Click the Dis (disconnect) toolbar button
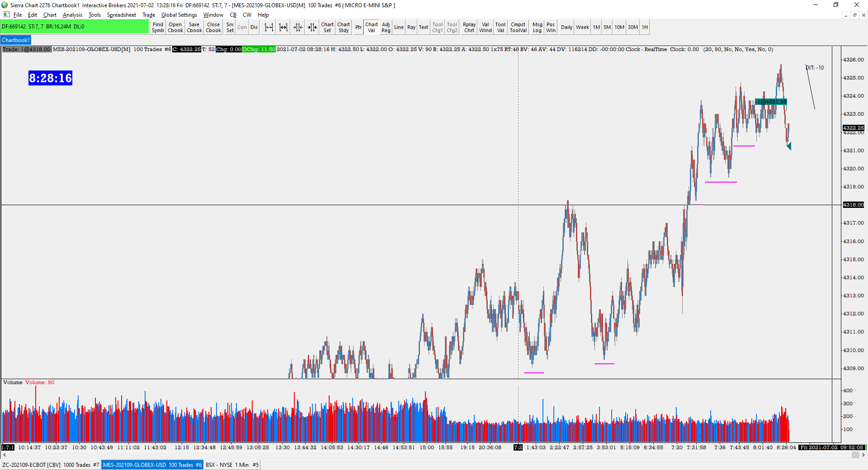 pyautogui.click(x=254, y=28)
